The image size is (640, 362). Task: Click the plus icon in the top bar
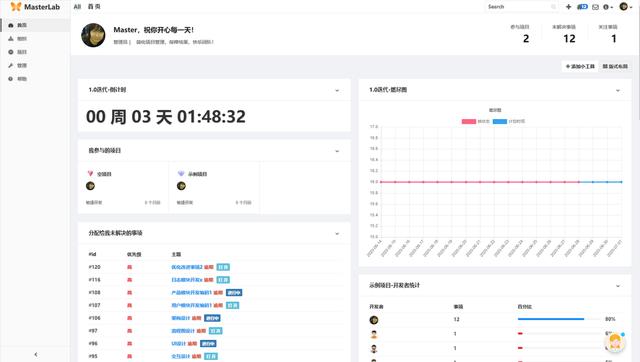[x=568, y=7]
